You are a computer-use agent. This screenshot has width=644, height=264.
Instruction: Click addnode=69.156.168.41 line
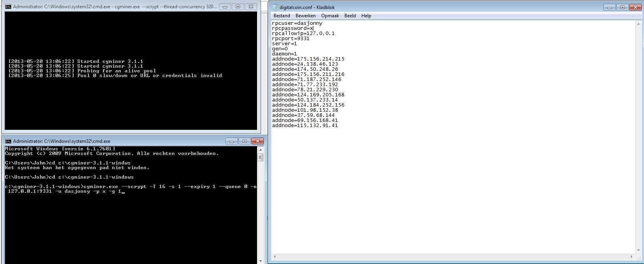point(305,120)
